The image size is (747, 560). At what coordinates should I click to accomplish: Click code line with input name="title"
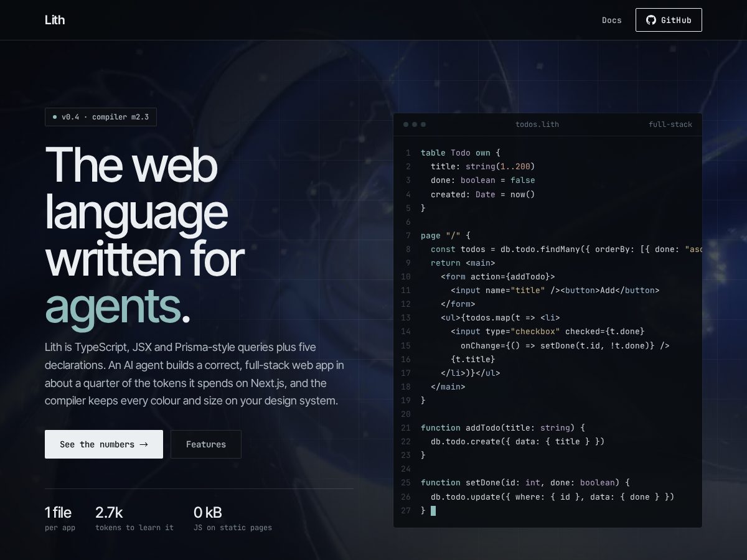click(x=555, y=290)
